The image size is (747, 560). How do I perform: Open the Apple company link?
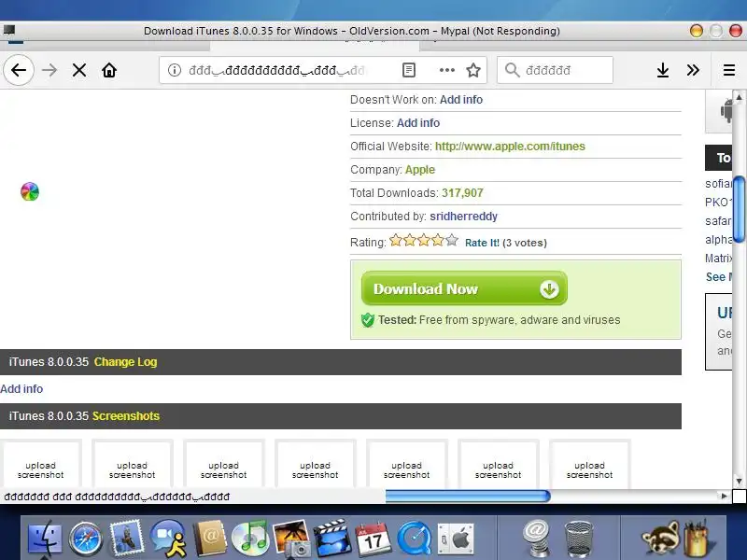click(x=419, y=170)
